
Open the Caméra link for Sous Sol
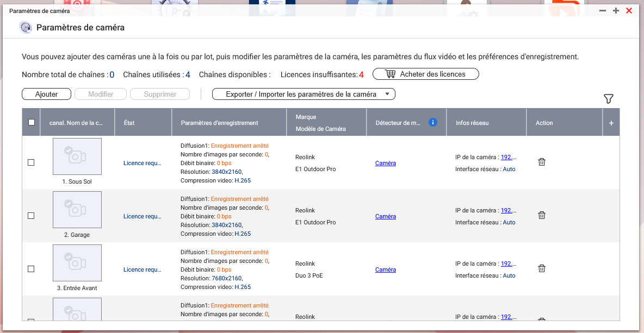[386, 163]
